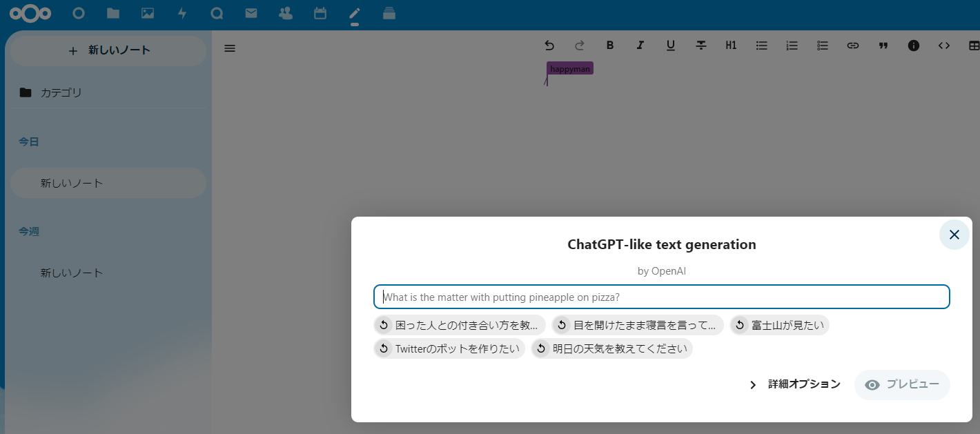The image size is (980, 434).
Task: Open the Mail envelope icon
Action: click(x=251, y=13)
